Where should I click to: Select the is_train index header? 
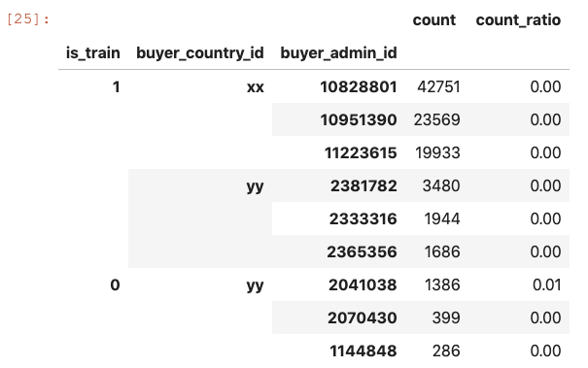[93, 52]
